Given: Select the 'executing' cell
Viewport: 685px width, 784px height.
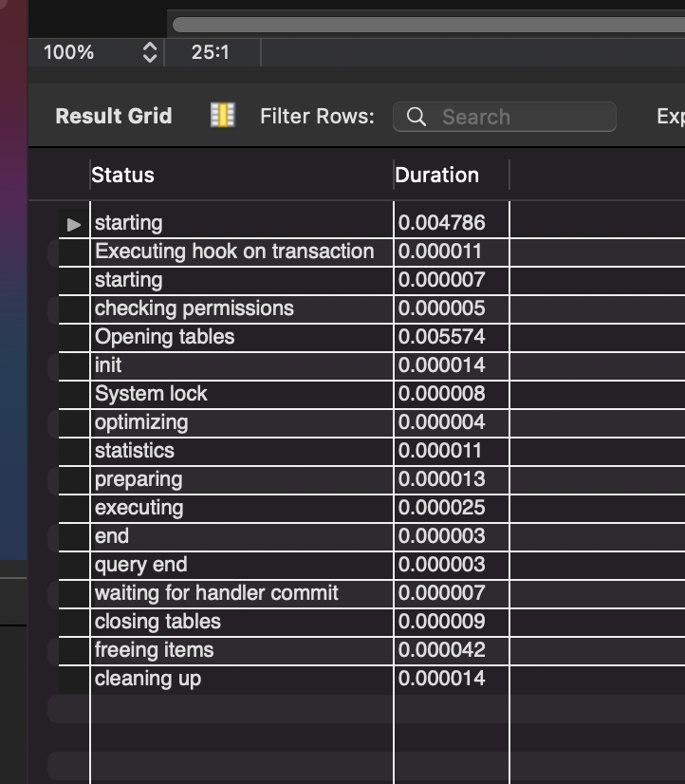Looking at the screenshot, I should tap(242, 508).
